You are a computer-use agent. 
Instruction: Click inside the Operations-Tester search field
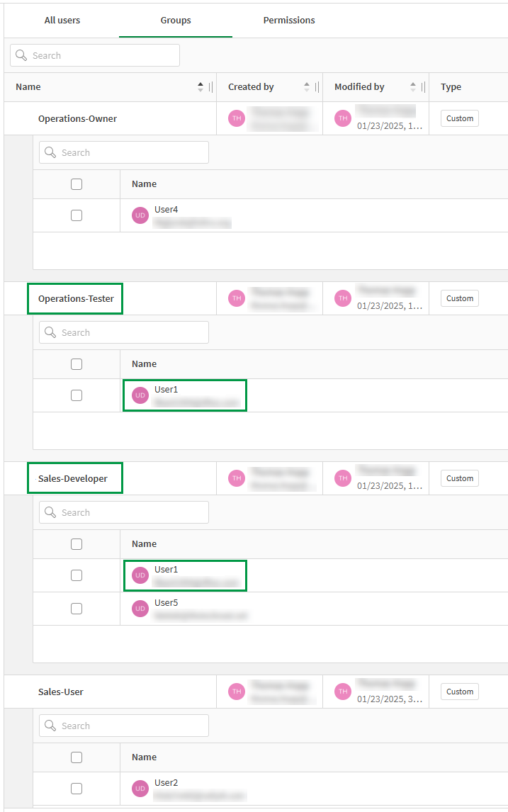[x=124, y=332]
